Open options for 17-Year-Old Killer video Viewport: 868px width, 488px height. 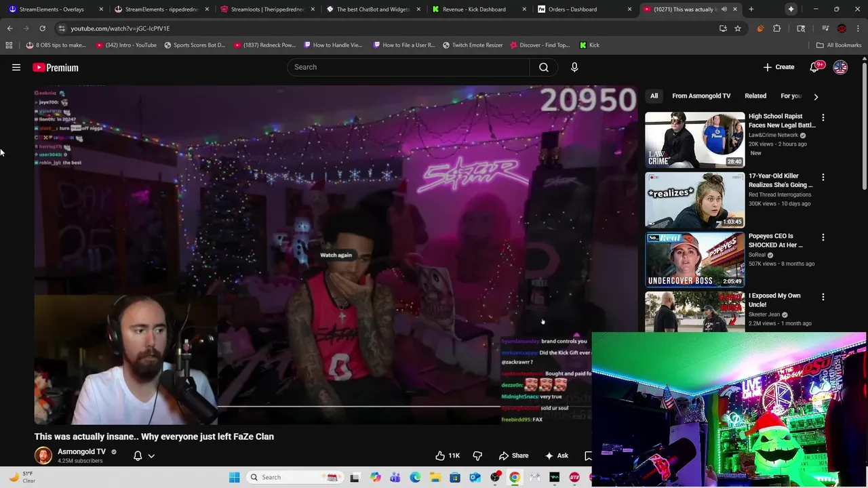(x=823, y=177)
